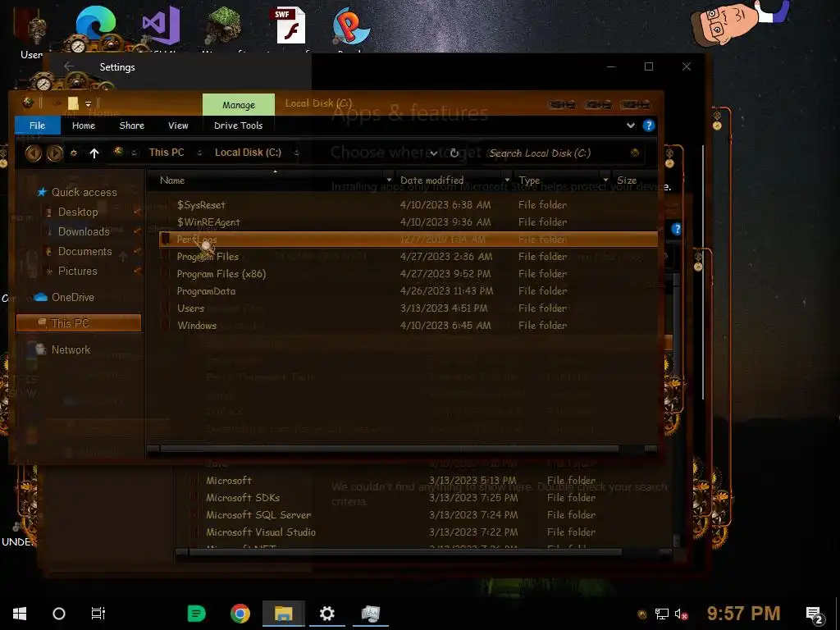
Task: Open the Date modified column filter dropdown
Action: (x=507, y=180)
